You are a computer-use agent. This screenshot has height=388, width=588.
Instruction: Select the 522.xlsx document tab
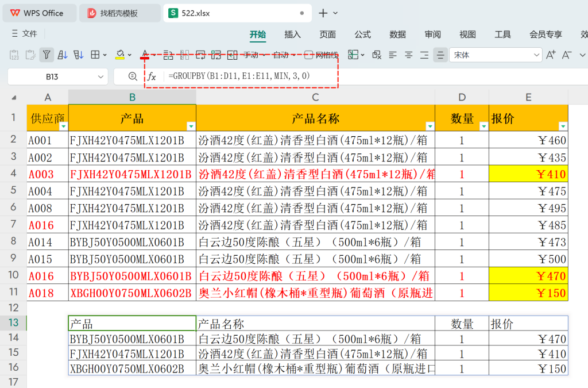point(237,13)
